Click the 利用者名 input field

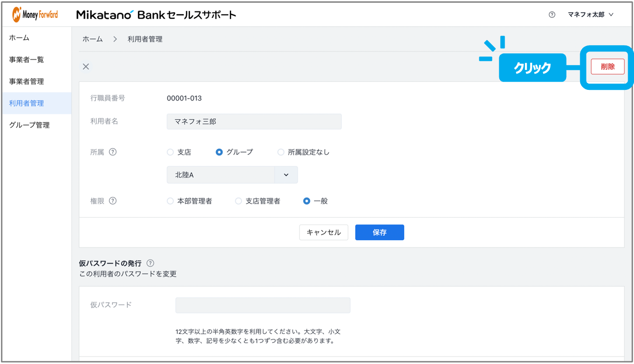[x=254, y=121]
